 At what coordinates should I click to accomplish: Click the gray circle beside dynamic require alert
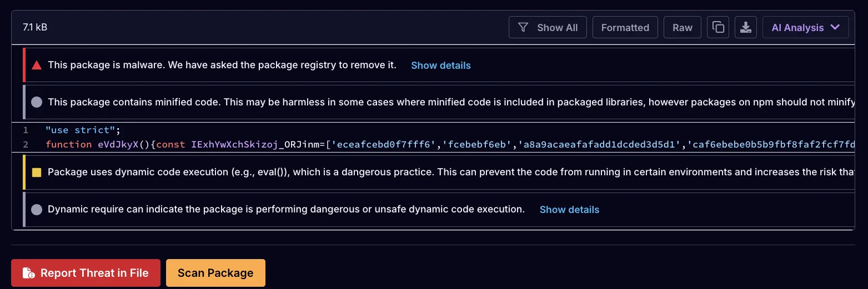click(37, 210)
